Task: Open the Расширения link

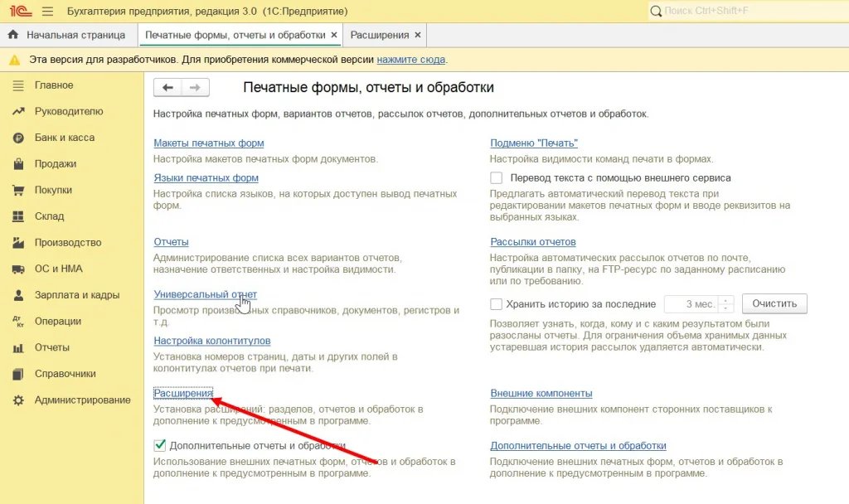Action: click(x=183, y=393)
